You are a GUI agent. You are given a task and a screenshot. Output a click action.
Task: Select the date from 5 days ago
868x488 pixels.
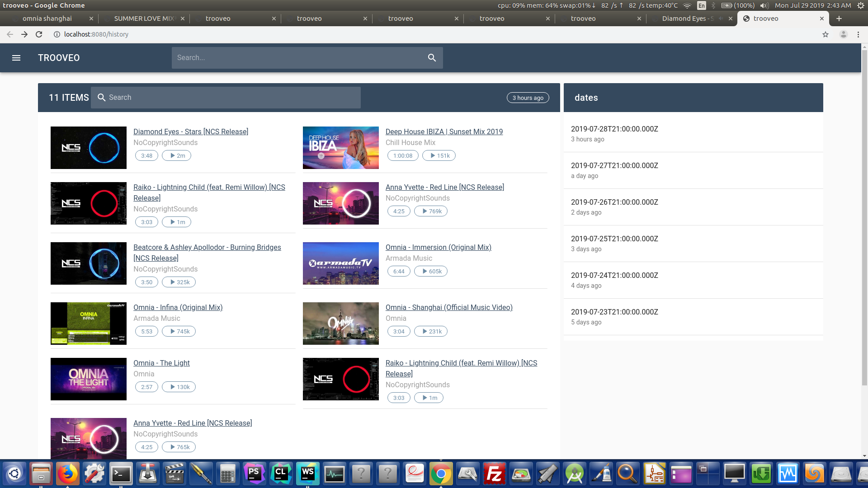(x=614, y=316)
